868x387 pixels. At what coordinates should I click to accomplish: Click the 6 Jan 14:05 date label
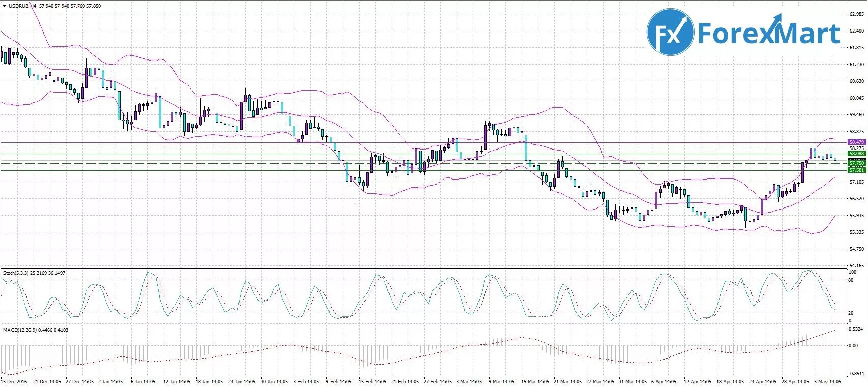(x=143, y=381)
